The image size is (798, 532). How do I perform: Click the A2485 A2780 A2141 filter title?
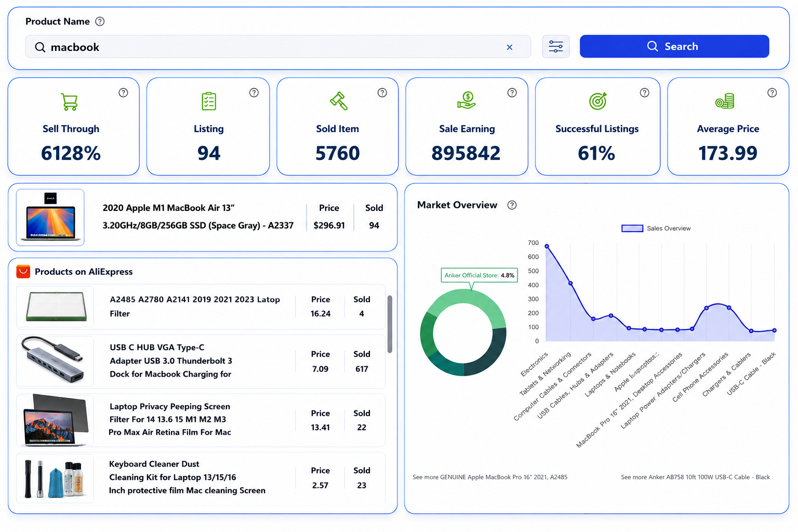[195, 307]
